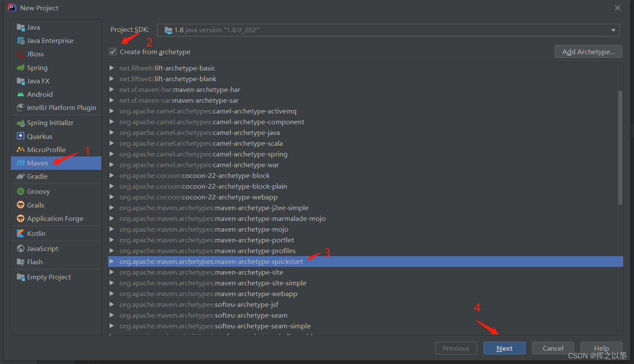Screen dimensions: 634x364
Task: Expand lift-archetype-basic node
Action: [112, 68]
